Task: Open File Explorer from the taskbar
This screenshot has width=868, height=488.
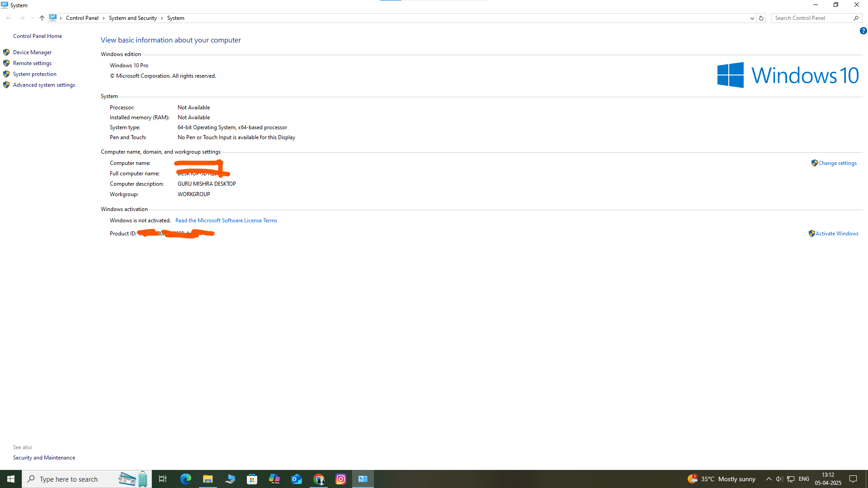Action: [208, 479]
